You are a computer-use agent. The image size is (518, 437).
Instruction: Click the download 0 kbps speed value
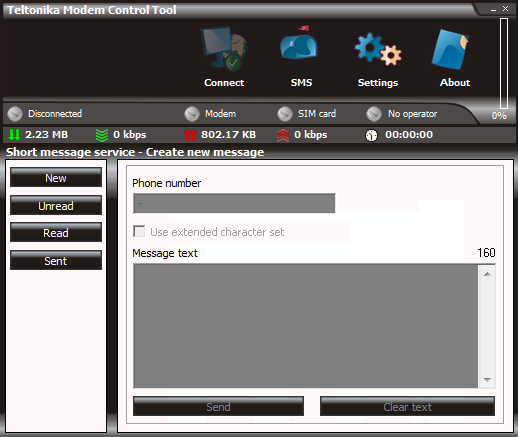click(130, 135)
